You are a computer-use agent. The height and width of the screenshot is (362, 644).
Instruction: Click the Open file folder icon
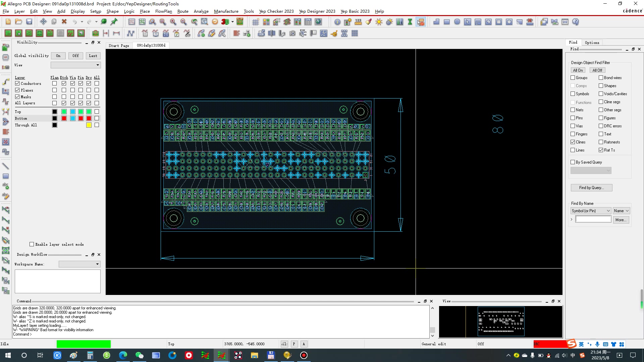[x=18, y=22]
